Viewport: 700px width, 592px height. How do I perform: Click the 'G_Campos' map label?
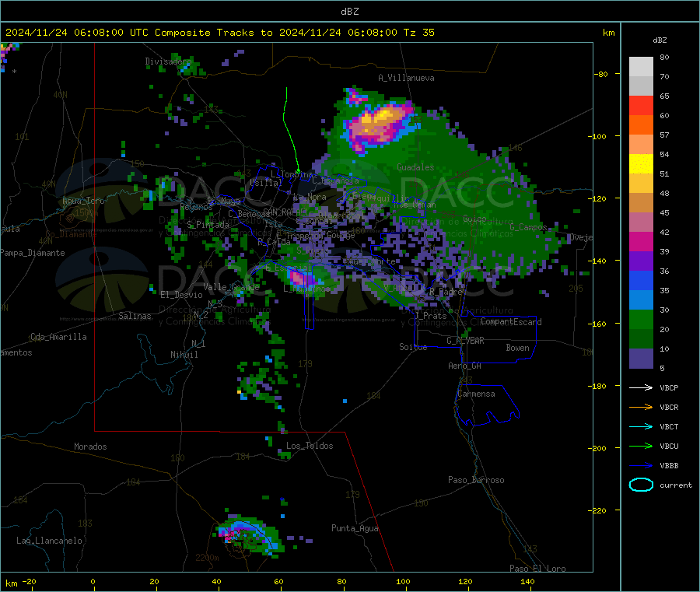click(529, 227)
